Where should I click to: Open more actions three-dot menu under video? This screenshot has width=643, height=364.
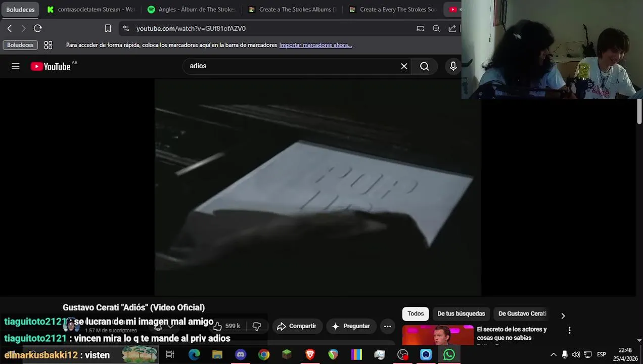388,326
